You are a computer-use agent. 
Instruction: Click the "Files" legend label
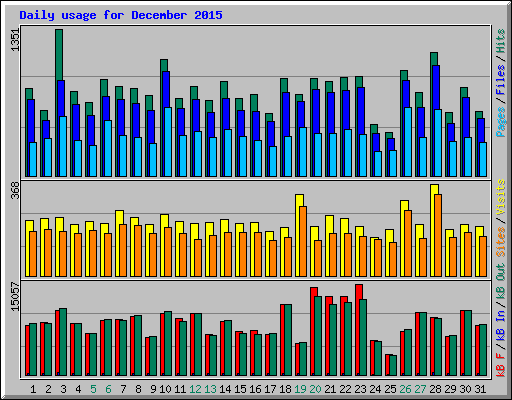click(501, 80)
